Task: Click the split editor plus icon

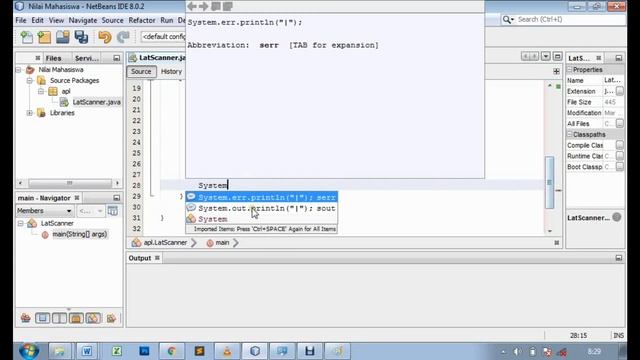Action: (x=556, y=71)
